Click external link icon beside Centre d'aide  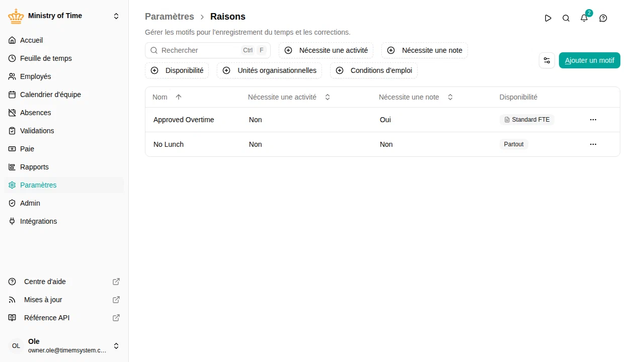point(116,282)
